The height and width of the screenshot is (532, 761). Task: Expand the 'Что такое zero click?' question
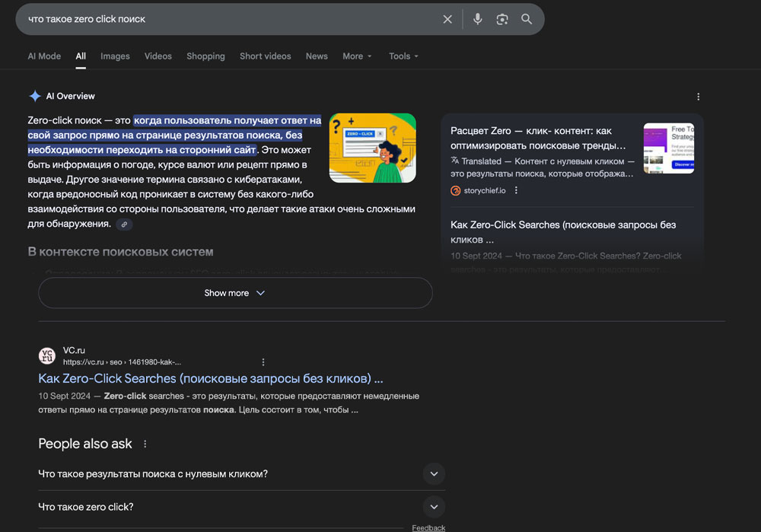[x=434, y=507]
